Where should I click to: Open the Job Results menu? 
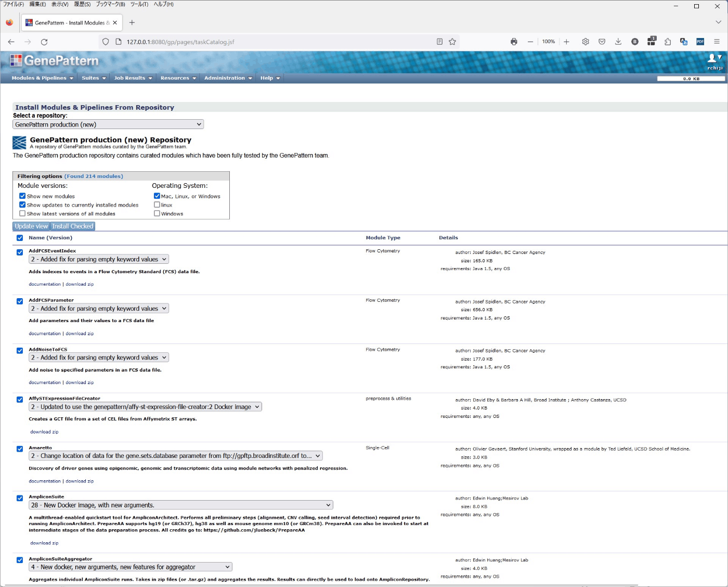click(133, 78)
